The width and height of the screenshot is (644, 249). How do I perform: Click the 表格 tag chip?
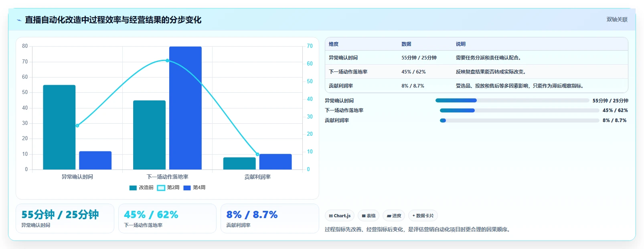[369, 216]
